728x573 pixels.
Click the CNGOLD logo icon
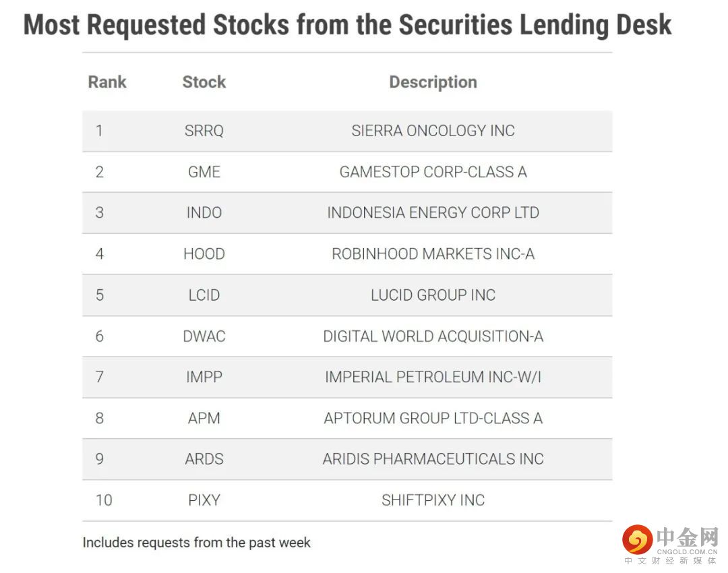point(637,539)
